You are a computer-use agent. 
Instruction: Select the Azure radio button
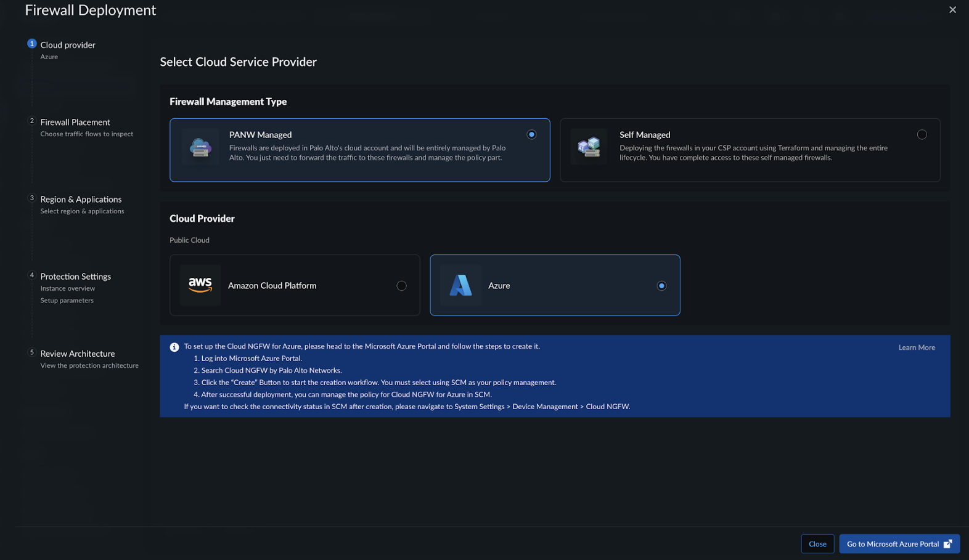(x=661, y=286)
